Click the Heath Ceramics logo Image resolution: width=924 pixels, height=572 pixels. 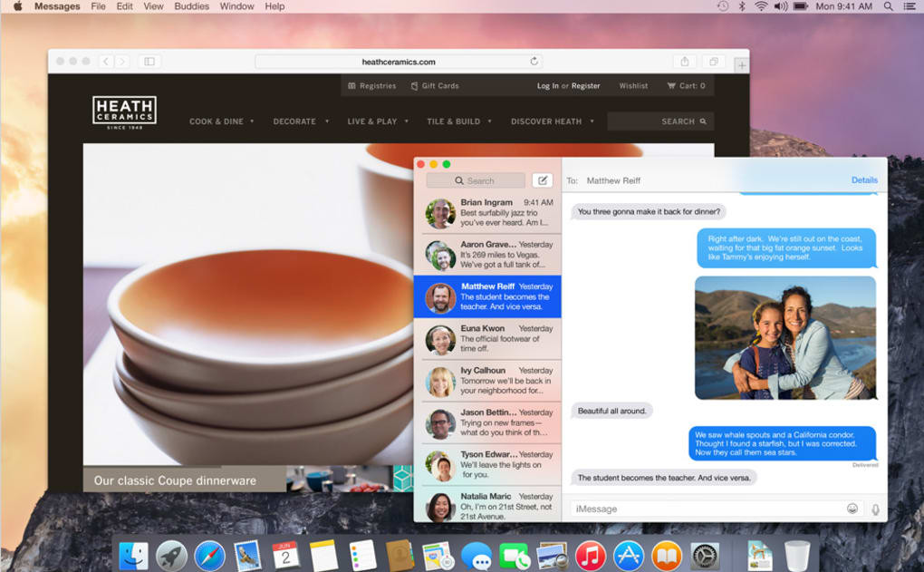[x=124, y=112]
